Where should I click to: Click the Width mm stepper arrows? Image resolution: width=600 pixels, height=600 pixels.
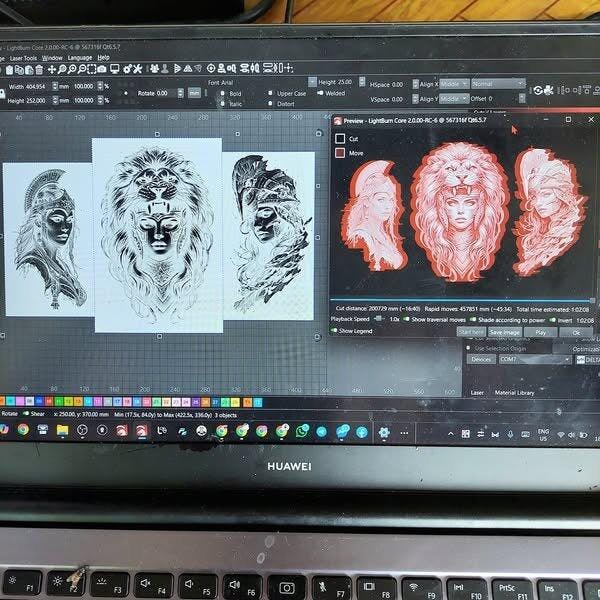(55, 86)
